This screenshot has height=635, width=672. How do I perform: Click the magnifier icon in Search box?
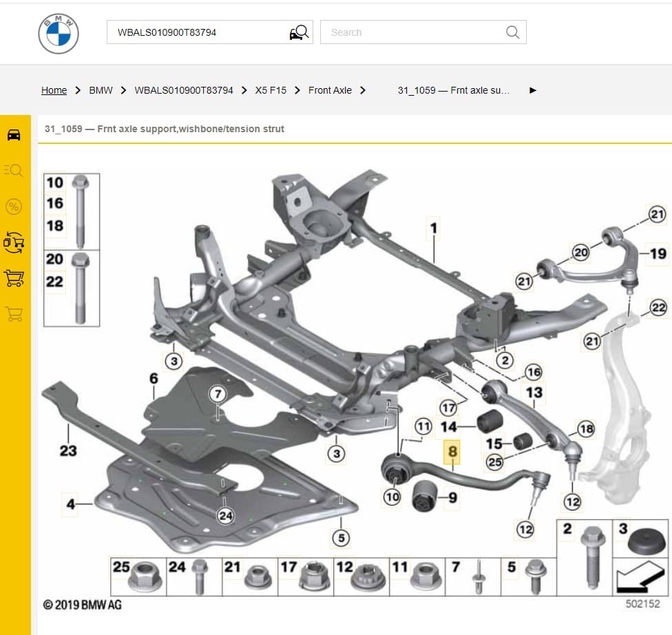(512, 32)
